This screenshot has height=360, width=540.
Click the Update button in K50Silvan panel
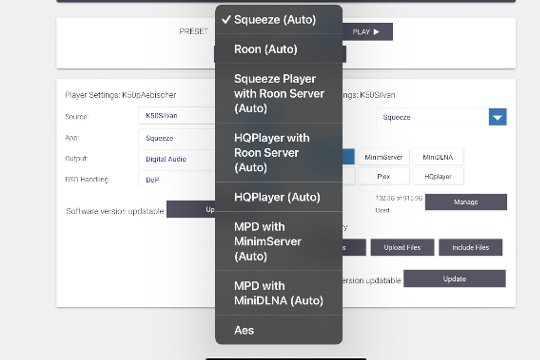455,278
